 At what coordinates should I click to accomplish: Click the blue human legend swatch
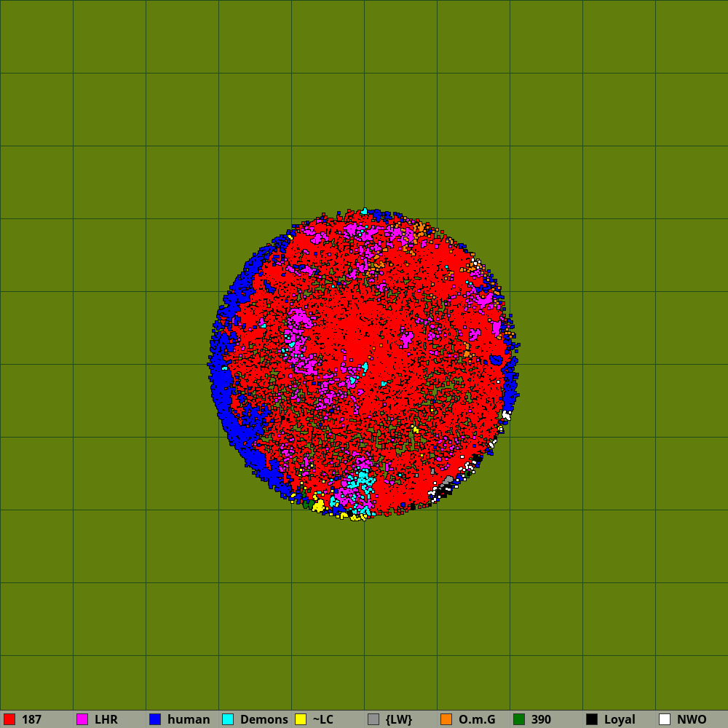coord(155,719)
